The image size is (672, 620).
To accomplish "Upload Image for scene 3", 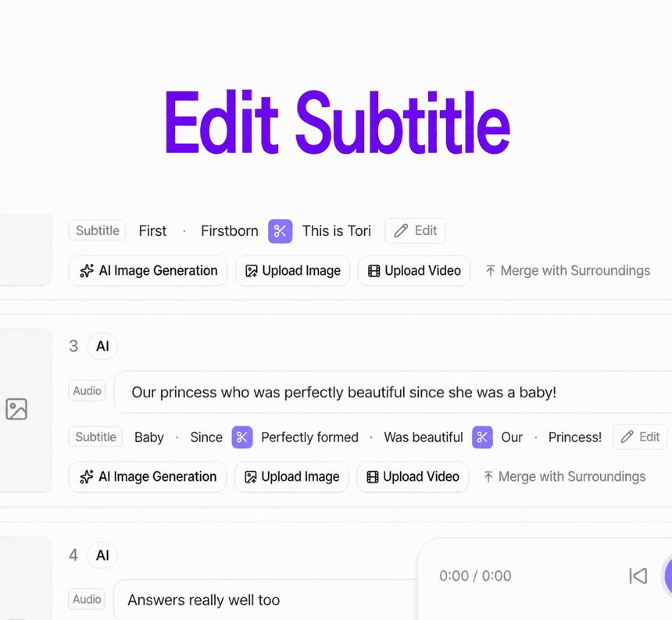I will [292, 476].
